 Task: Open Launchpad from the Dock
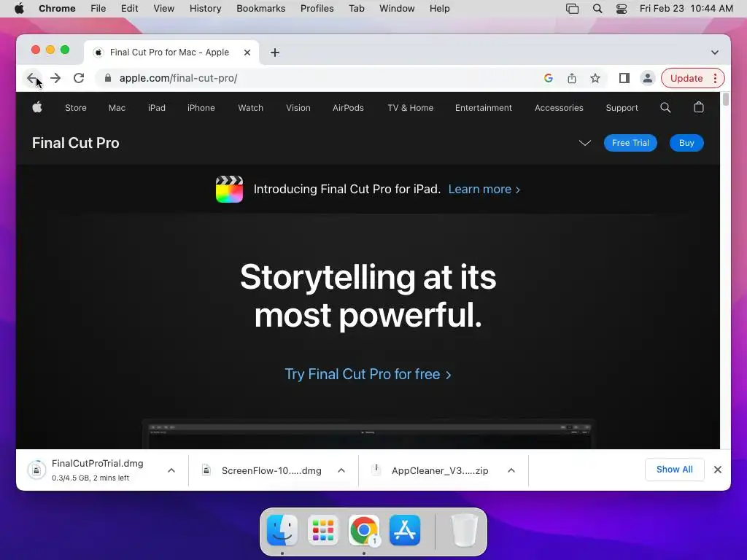click(323, 530)
